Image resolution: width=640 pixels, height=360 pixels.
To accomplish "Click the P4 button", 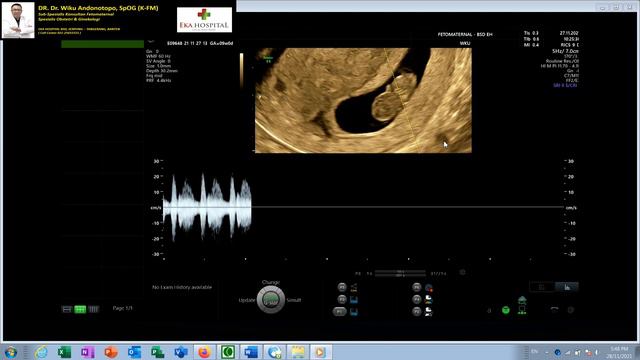I will pyautogui.click(x=416, y=287).
